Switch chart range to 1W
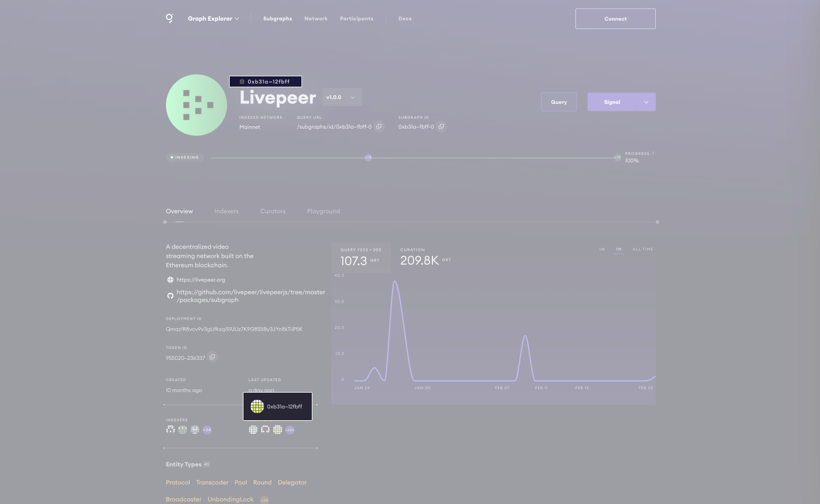 (602, 249)
